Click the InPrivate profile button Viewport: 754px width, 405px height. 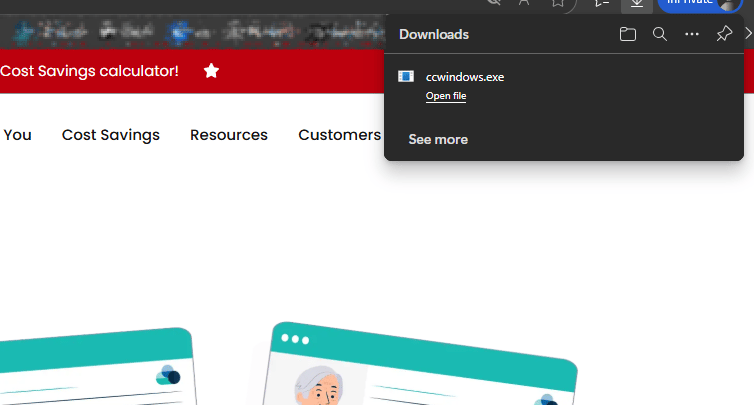tap(700, 4)
